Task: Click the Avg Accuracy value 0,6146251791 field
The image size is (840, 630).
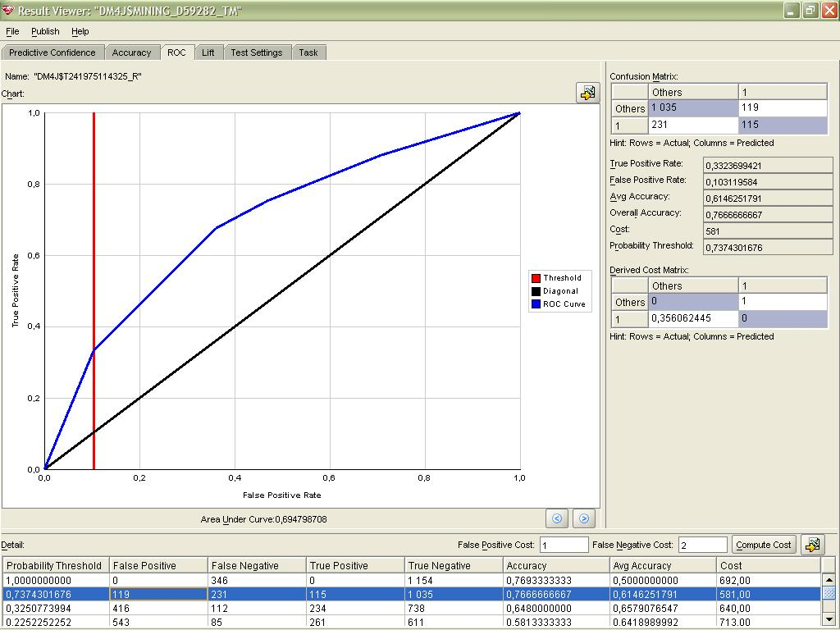Action: 768,199
